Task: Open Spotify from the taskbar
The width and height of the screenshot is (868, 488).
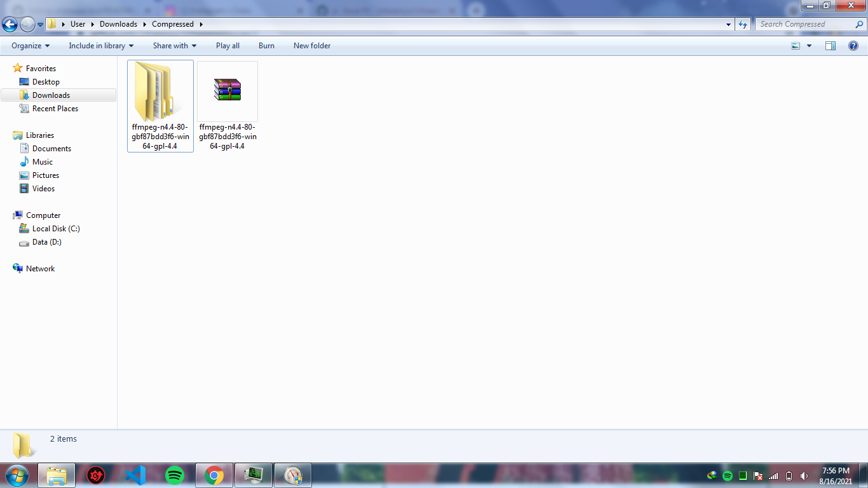Action: click(x=175, y=475)
